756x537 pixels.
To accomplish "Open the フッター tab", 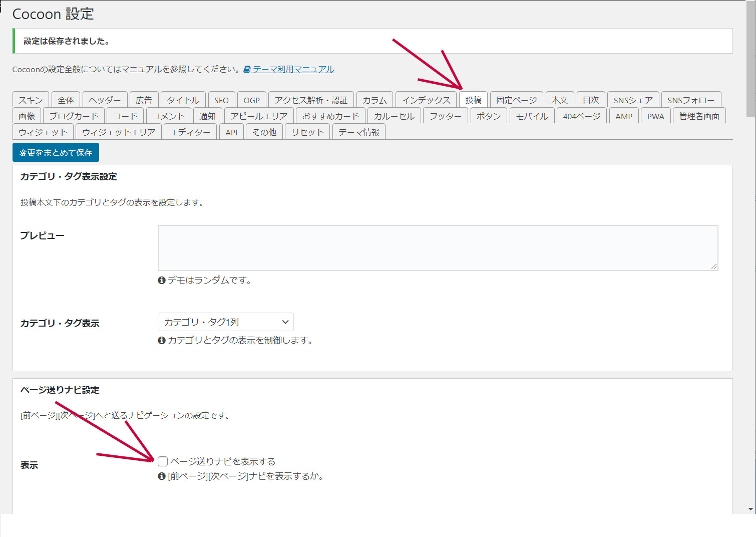I will click(x=445, y=116).
